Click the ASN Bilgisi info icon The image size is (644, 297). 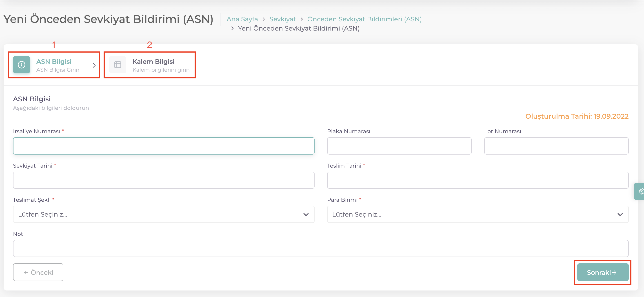[22, 65]
